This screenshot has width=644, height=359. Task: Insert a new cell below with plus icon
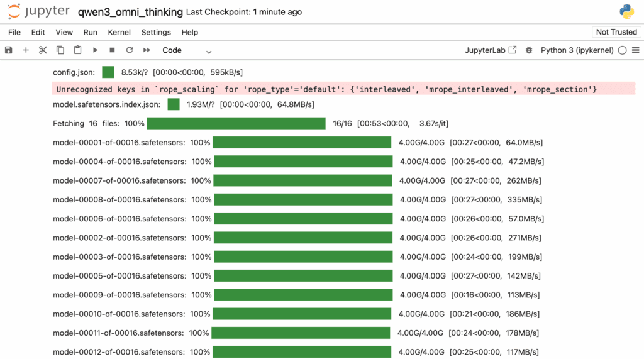pyautogui.click(x=26, y=50)
